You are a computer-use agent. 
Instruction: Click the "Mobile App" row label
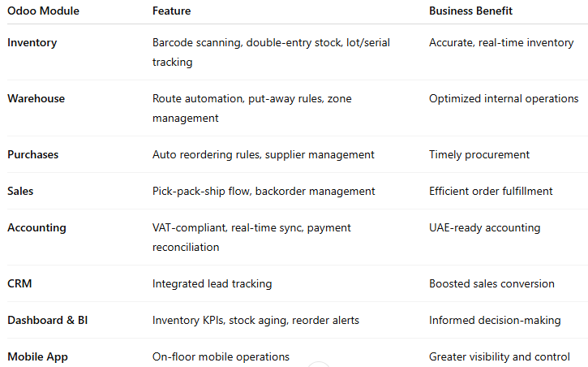point(36,356)
